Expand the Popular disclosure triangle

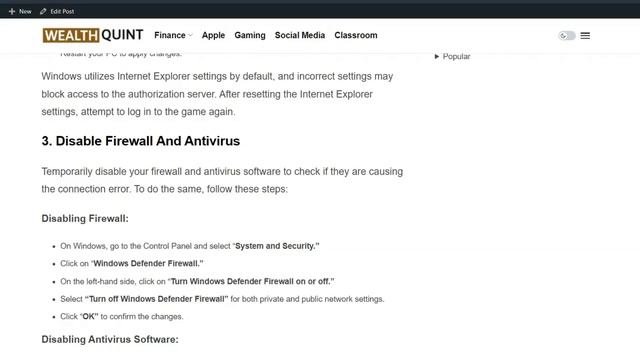click(x=437, y=56)
